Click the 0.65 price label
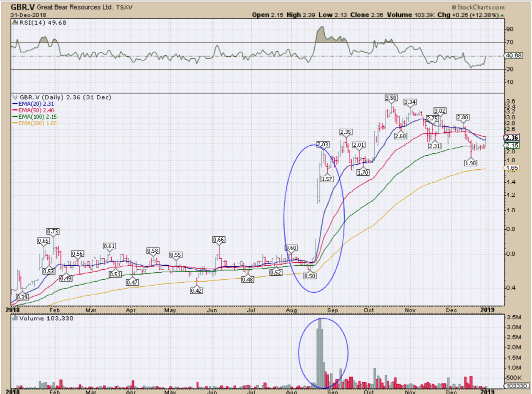532x394 pixels. (x=43, y=241)
